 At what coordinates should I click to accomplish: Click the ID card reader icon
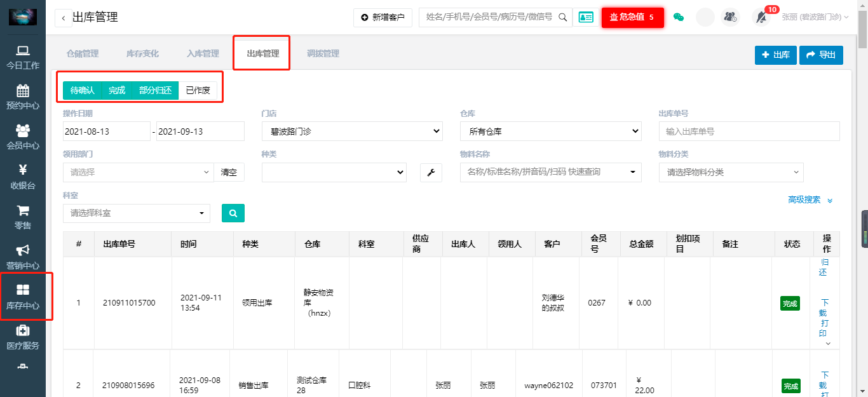585,18
